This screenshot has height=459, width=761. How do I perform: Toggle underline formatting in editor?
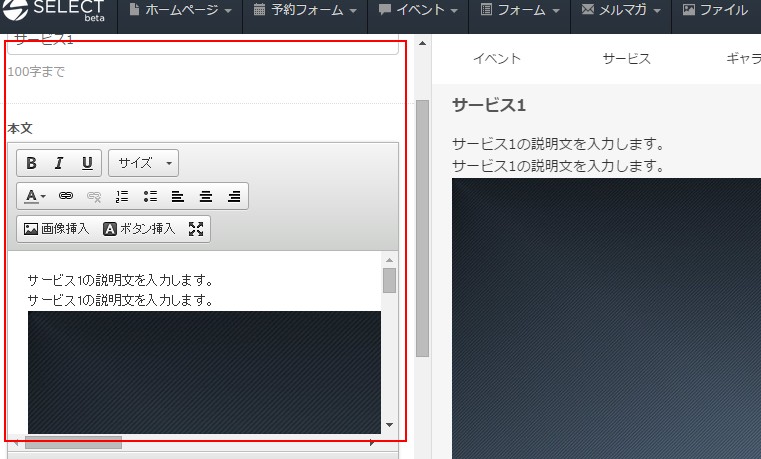(87, 163)
